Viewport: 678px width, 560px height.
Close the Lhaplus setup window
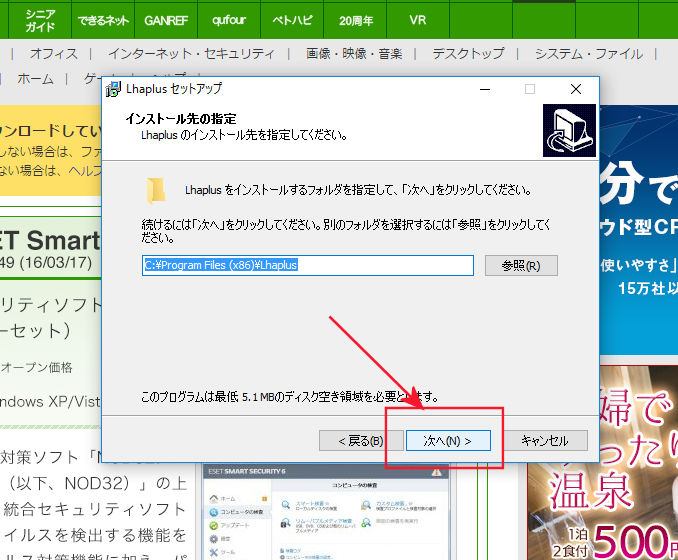[x=576, y=89]
